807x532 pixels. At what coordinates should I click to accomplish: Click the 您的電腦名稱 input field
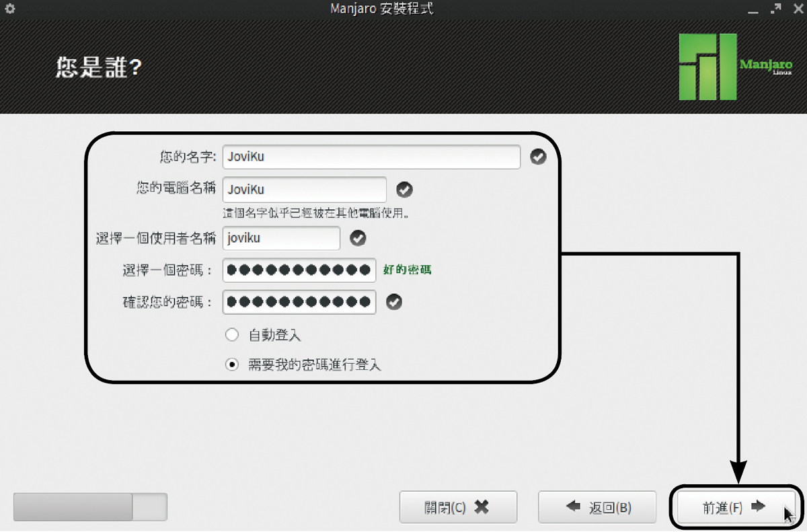305,190
